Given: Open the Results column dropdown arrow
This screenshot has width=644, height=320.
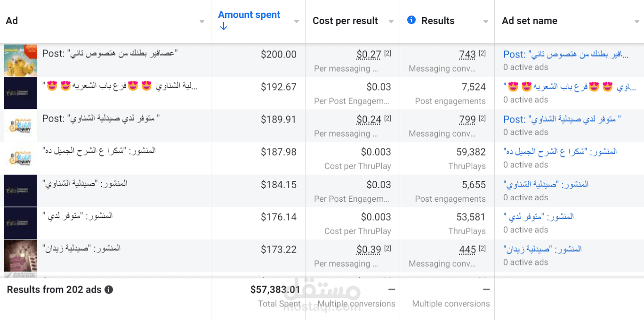Looking at the screenshot, I should [486, 22].
